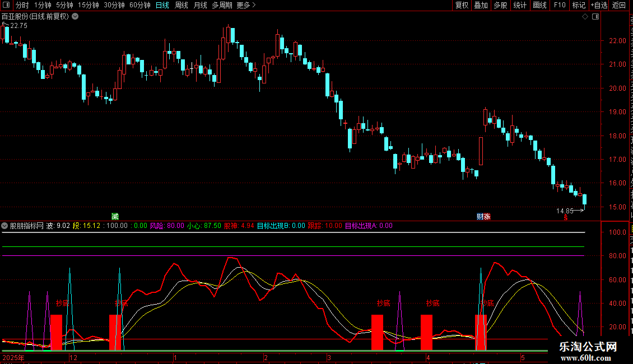This screenshot has width=633, height=364.
Task: Click the 涨 info marker
Action: coord(487,217)
